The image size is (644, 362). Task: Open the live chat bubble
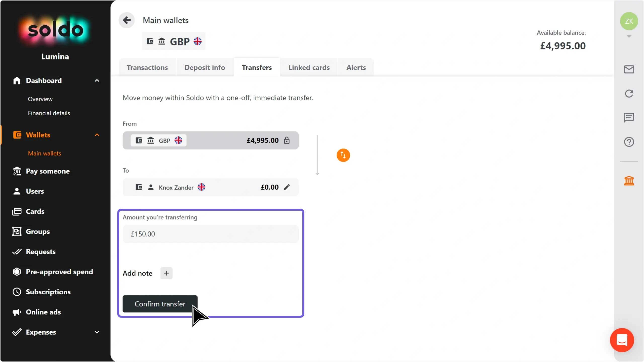point(622,340)
